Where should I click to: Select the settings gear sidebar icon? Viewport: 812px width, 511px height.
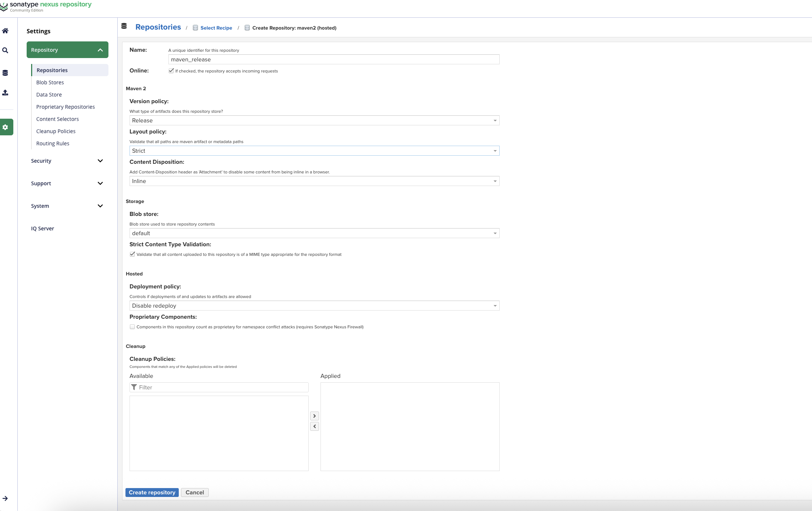click(5, 127)
